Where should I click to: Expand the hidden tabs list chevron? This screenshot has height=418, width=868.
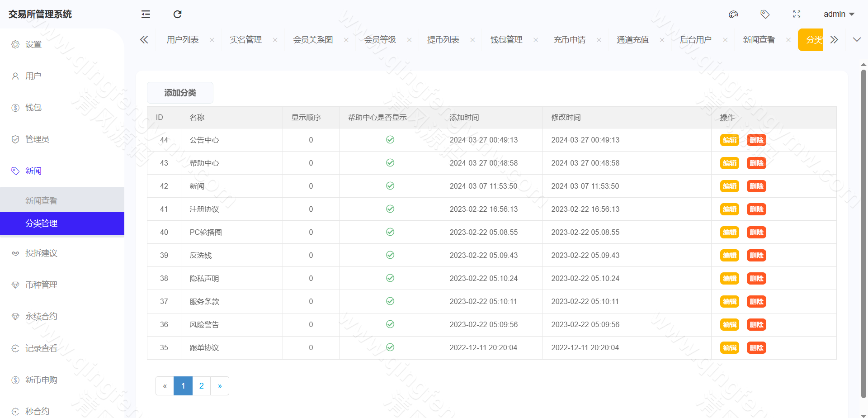857,39
